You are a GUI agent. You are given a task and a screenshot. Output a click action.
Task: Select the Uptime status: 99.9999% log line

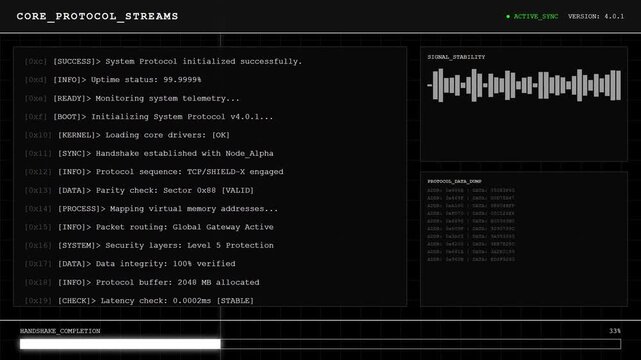click(x=113, y=80)
